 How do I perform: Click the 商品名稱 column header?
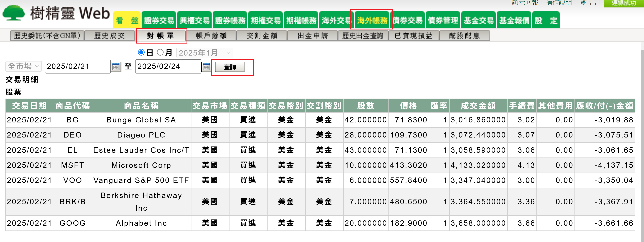tap(142, 106)
